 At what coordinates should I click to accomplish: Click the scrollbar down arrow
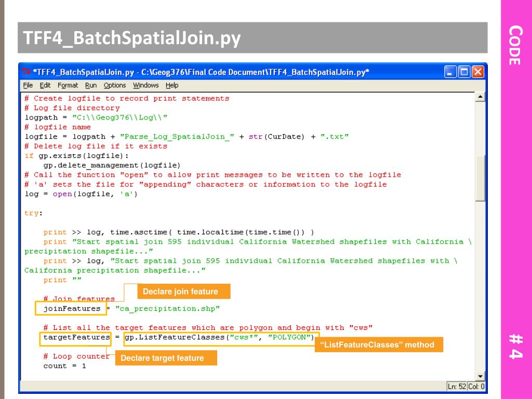click(x=480, y=376)
